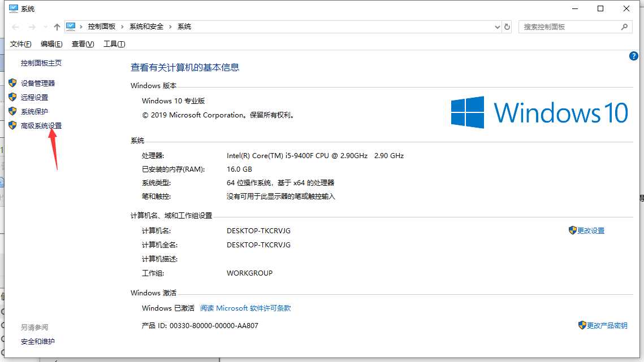The width and height of the screenshot is (644, 362).
Task: Open the 编辑(E) menu
Action: 51,44
